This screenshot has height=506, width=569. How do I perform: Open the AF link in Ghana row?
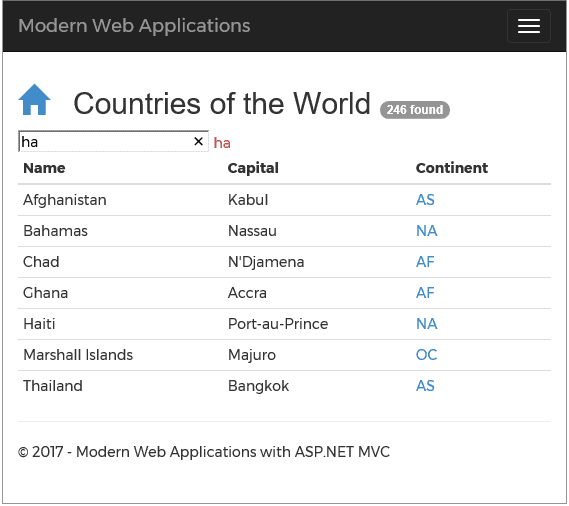[x=425, y=293]
